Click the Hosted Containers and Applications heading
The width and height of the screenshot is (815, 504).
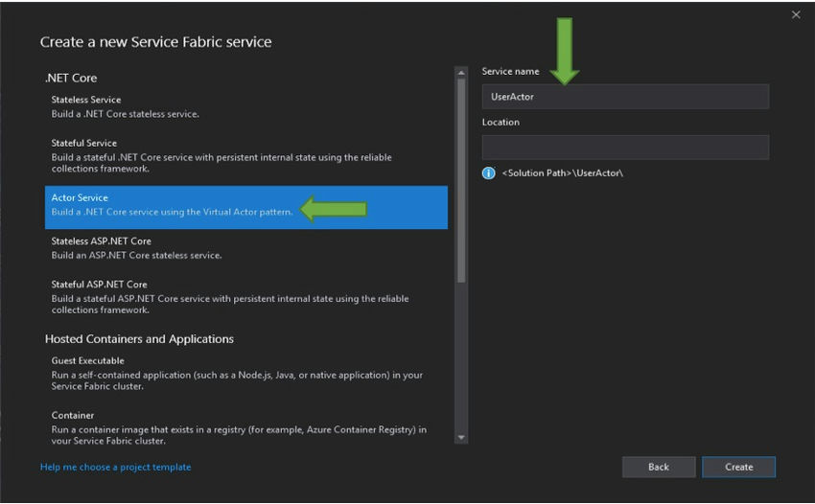pyautogui.click(x=139, y=339)
